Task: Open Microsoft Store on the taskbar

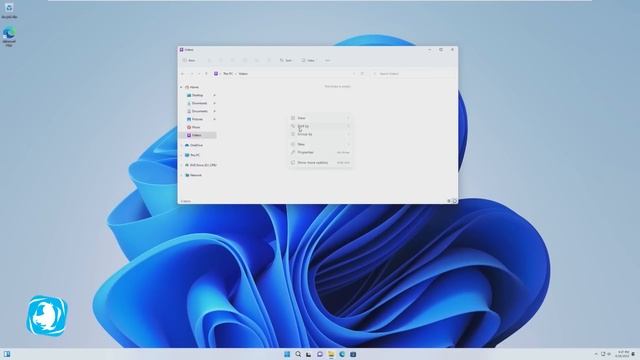Action: pos(353,354)
